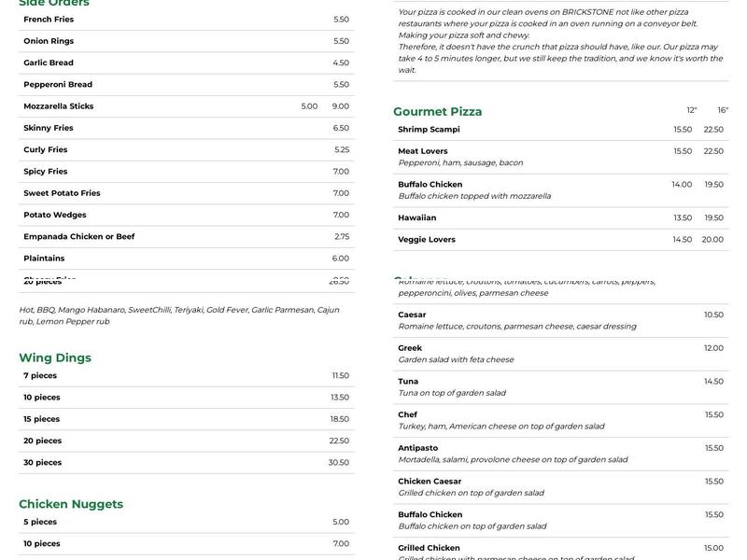747x560 pixels.
Task: Click the Wing Dings section heading
Action: point(55,357)
